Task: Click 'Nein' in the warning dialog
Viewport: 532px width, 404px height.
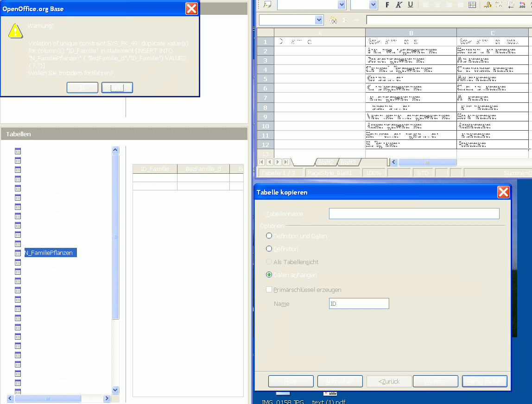Action: point(117,88)
